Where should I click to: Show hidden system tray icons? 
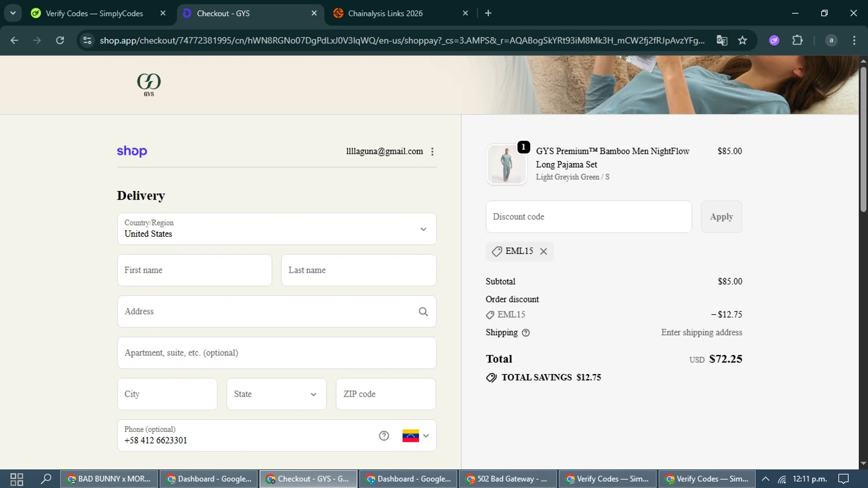point(766,479)
